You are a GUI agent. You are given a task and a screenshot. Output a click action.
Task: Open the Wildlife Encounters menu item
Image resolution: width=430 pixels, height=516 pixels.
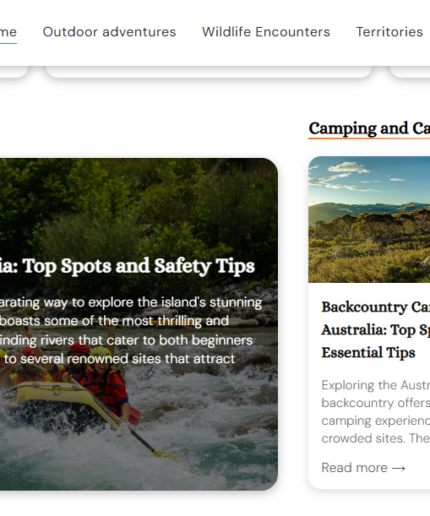(266, 32)
